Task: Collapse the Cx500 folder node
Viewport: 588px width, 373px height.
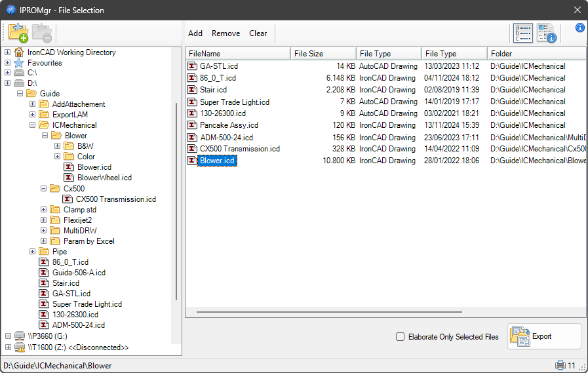Action: 44,189
